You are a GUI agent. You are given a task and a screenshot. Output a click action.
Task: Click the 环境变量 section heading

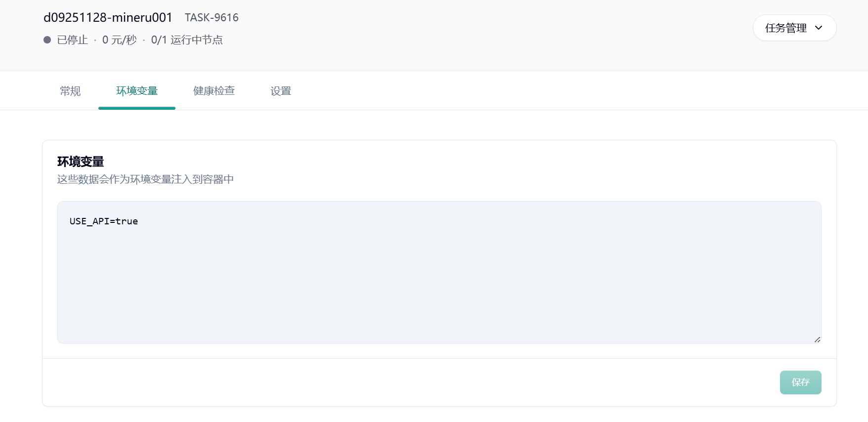click(81, 162)
